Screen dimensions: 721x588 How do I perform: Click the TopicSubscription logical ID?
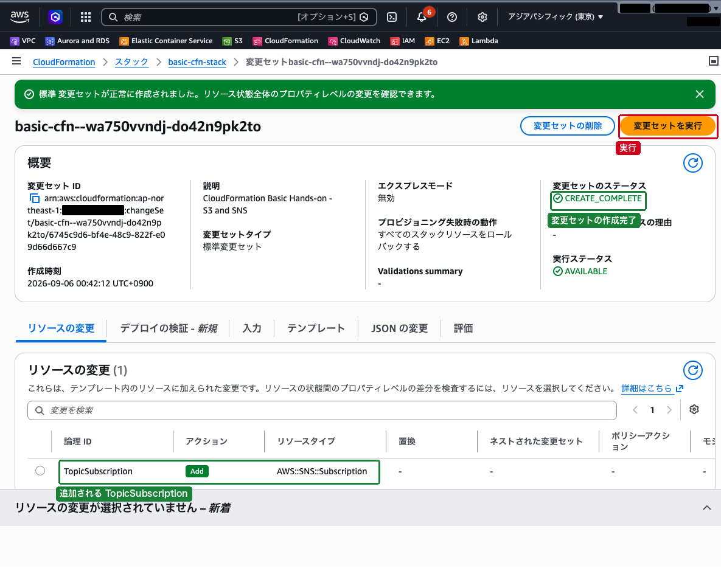tap(98, 471)
